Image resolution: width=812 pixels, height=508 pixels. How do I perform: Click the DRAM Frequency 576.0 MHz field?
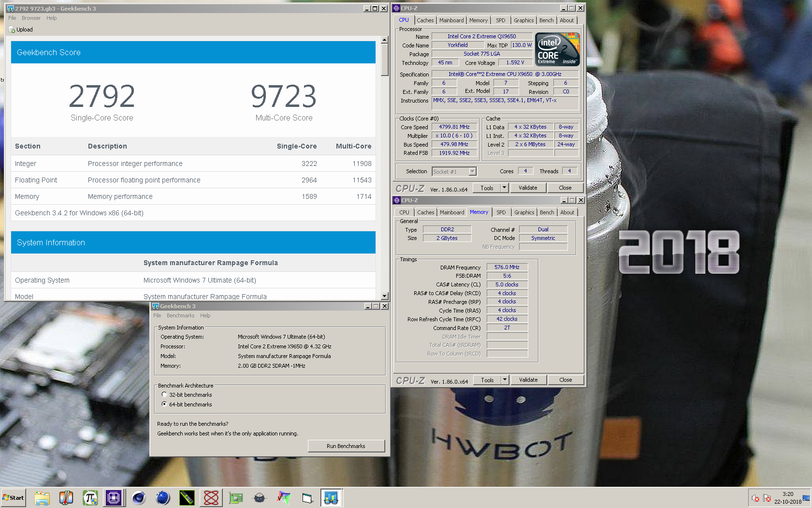[x=507, y=267]
